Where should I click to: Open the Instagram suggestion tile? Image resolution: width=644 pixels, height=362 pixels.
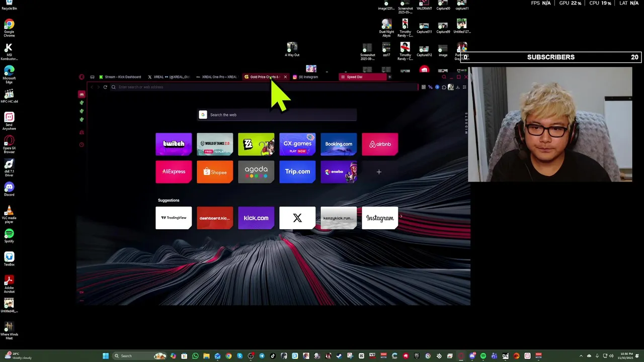[x=380, y=218]
